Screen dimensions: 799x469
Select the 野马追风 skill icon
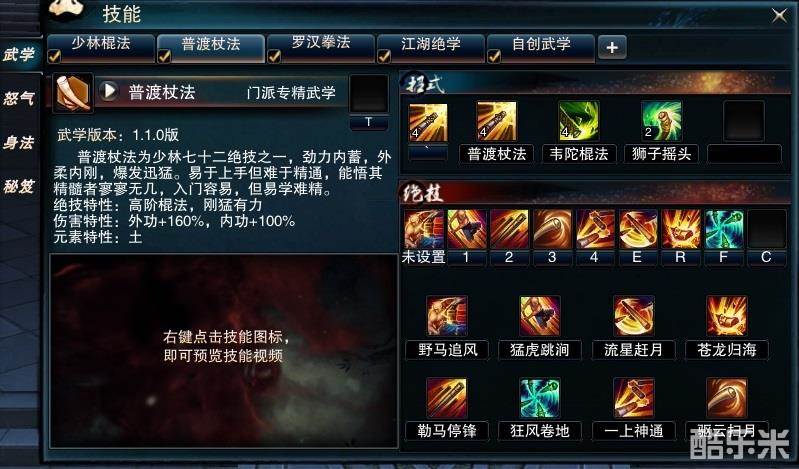(x=446, y=316)
